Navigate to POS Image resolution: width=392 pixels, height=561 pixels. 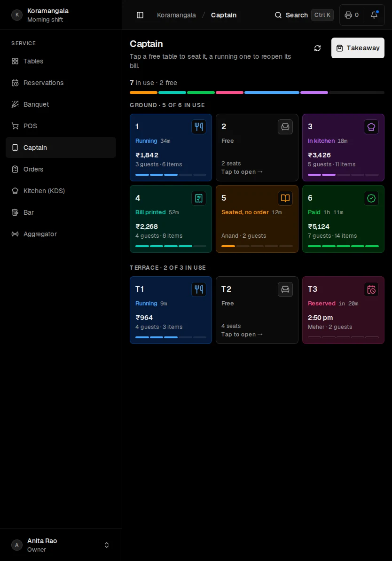click(61, 126)
